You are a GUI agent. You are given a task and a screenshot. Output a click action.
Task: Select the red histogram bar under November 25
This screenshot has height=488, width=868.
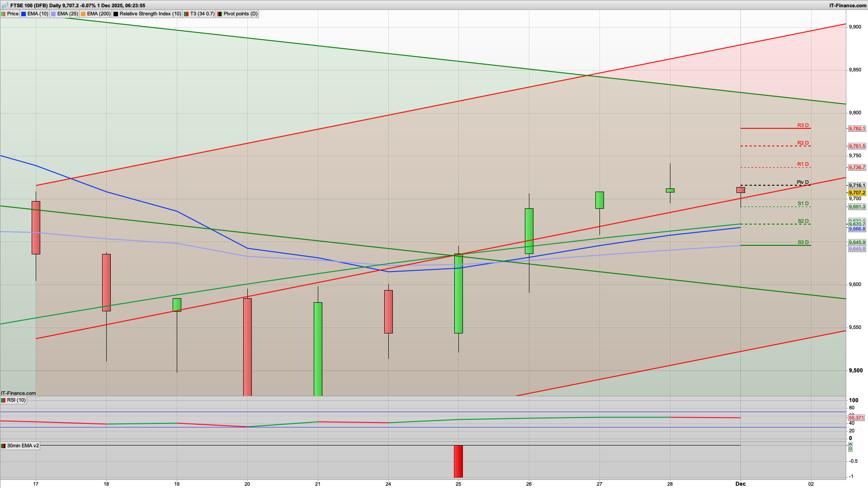point(458,461)
